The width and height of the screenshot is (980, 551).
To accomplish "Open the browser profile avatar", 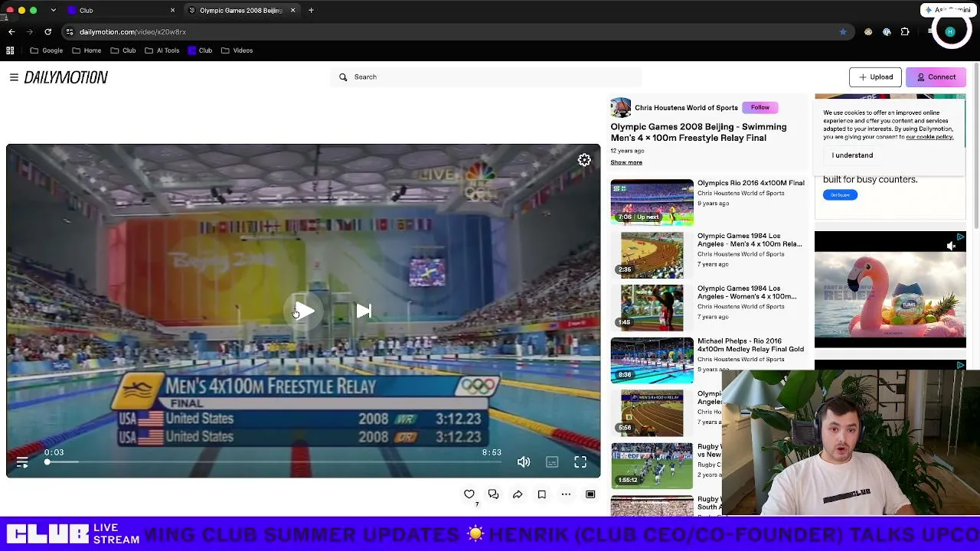I will pos(950,32).
